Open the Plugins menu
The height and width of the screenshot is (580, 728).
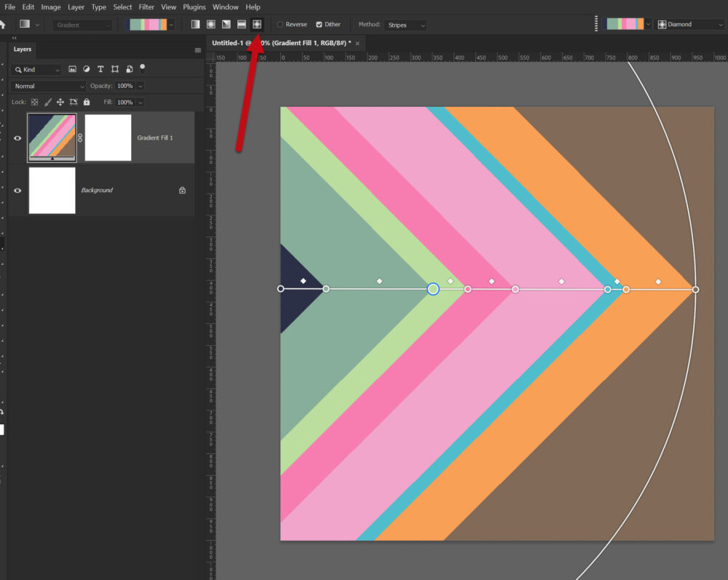coord(194,7)
